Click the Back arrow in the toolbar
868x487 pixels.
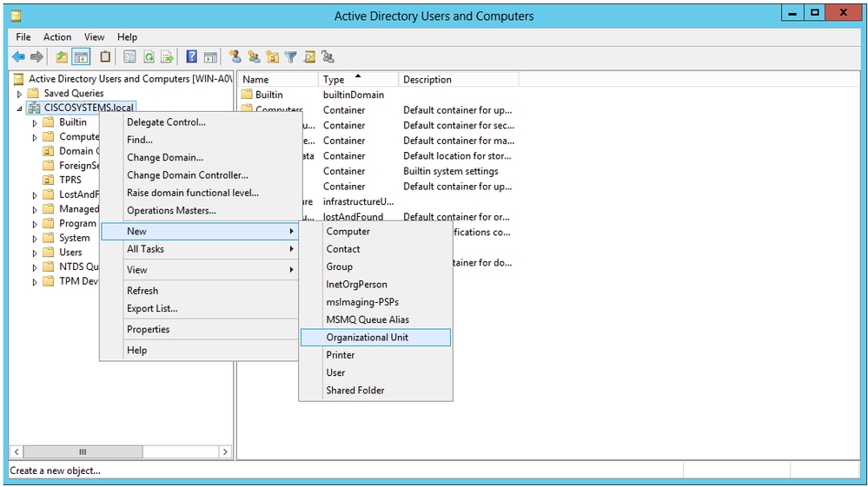pos(18,57)
